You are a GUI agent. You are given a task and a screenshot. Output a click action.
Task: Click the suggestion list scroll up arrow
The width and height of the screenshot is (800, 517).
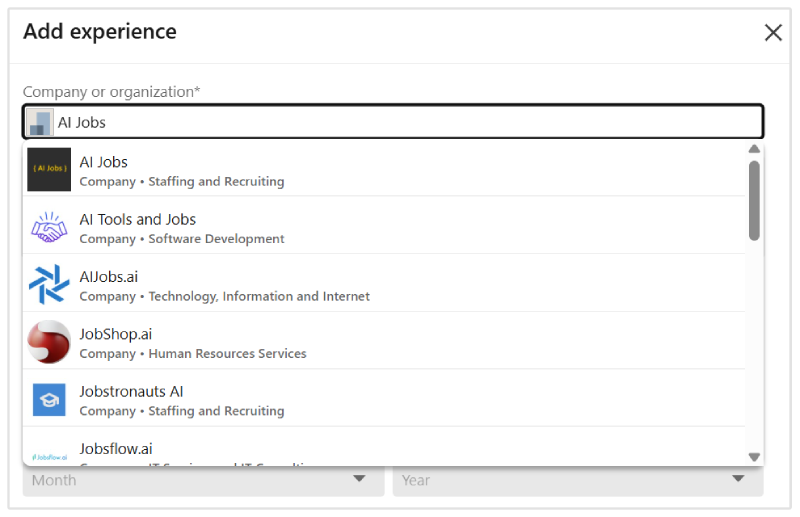point(754,149)
